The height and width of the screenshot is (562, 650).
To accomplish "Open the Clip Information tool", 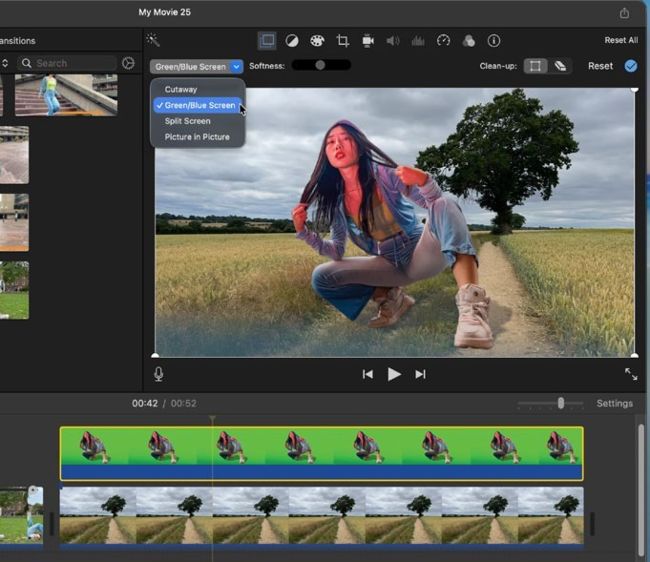I will pos(494,41).
